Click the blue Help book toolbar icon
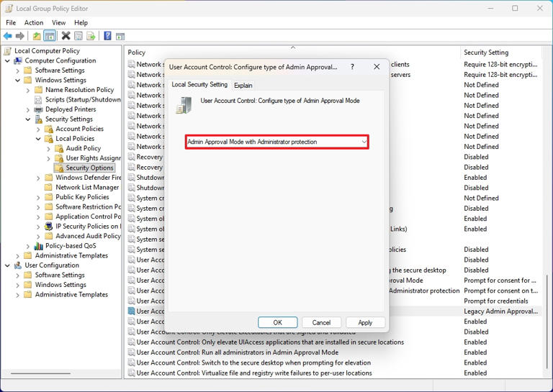The width and height of the screenshot is (553, 392). 107,36
